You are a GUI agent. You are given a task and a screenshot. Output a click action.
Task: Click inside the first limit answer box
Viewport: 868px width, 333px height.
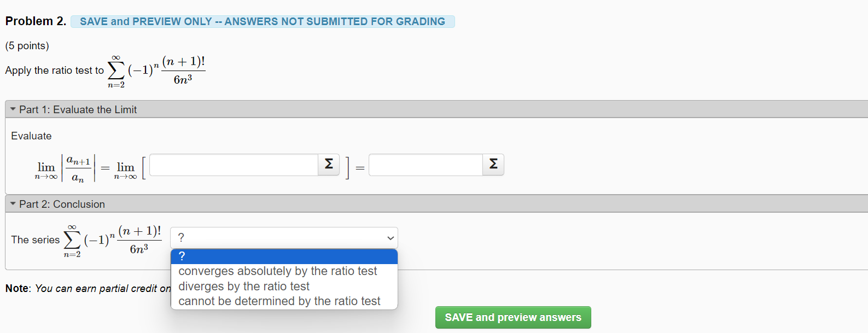point(232,164)
